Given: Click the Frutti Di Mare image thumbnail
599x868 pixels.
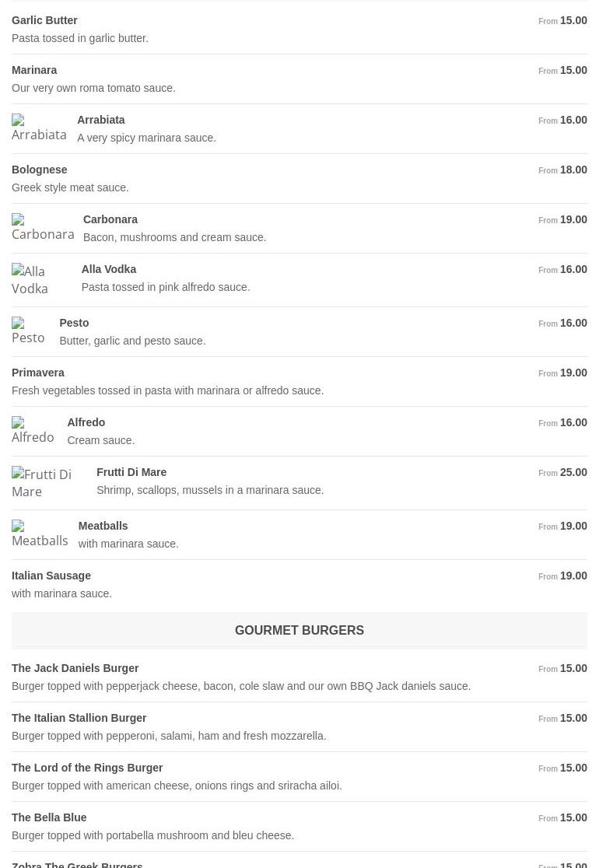Looking at the screenshot, I should tap(48, 483).
